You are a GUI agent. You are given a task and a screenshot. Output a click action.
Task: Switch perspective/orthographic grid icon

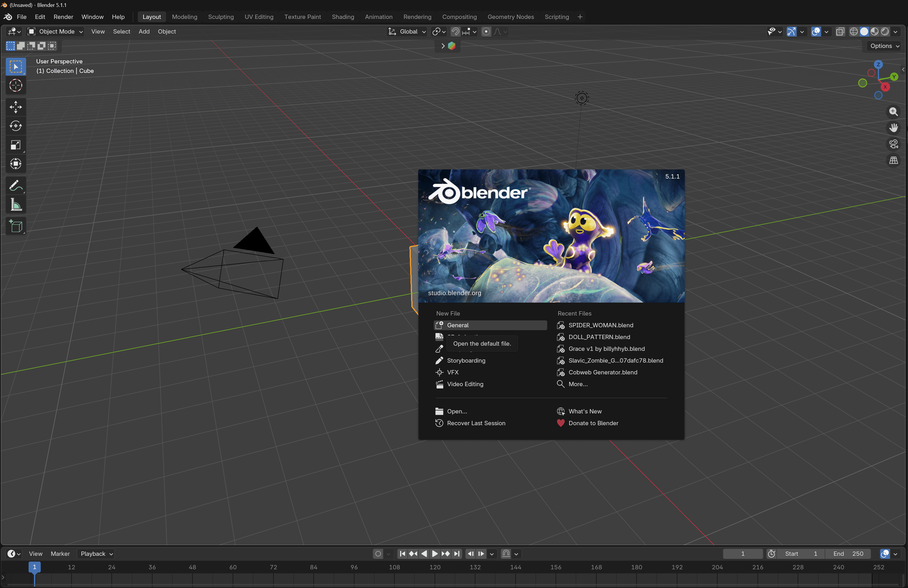[x=893, y=160]
